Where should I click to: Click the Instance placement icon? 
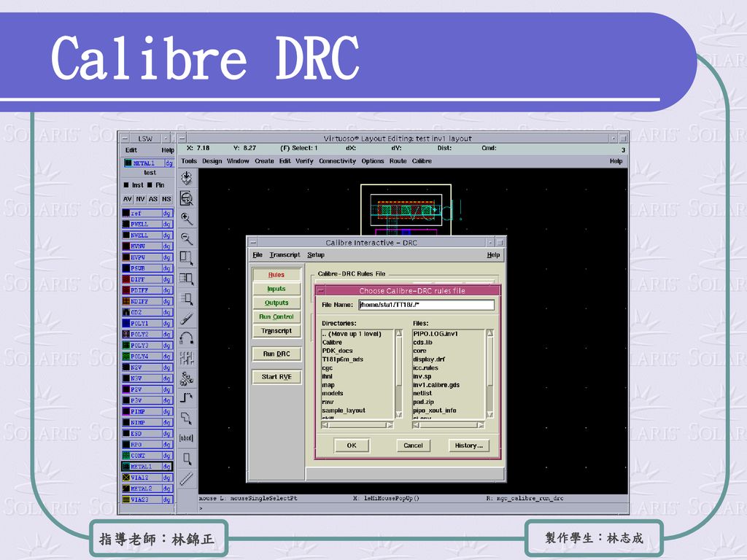187,378
